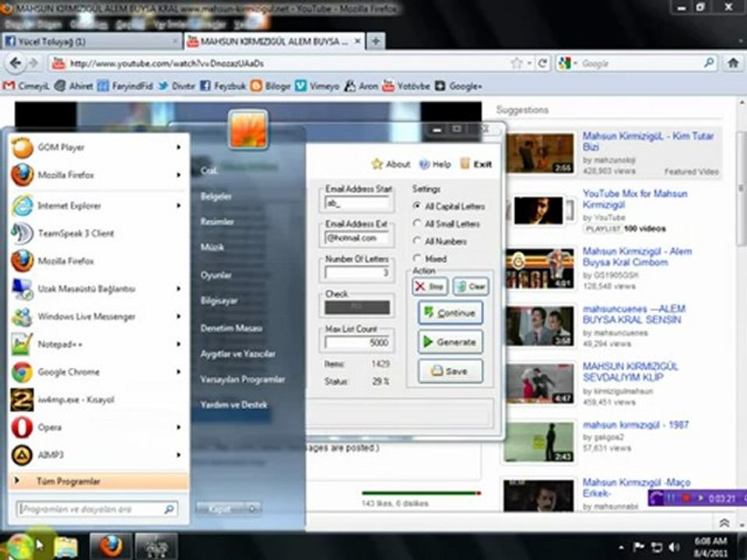Open About in generator toolbar
Viewport: 747px width, 560px height.
click(x=391, y=164)
